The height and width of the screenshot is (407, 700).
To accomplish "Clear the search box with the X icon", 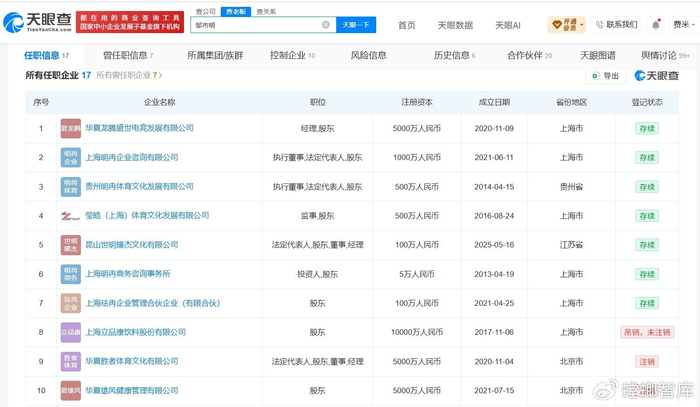I will 326,25.
